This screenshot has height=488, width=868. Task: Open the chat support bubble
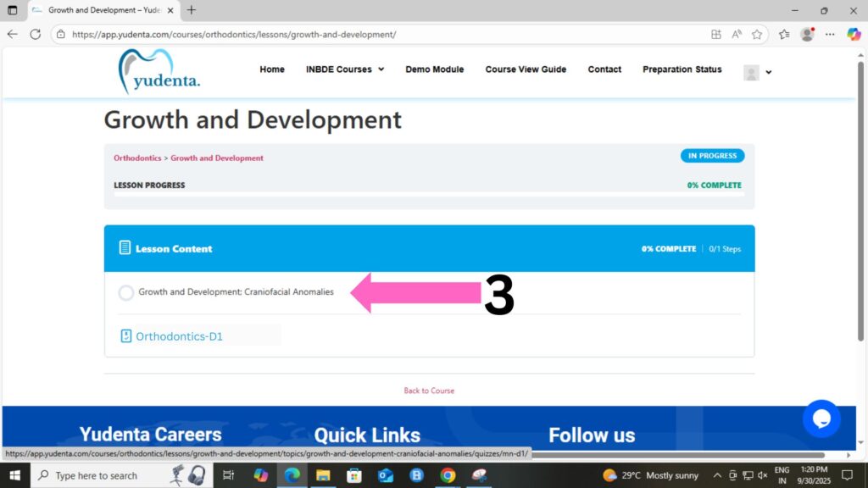pyautogui.click(x=821, y=419)
